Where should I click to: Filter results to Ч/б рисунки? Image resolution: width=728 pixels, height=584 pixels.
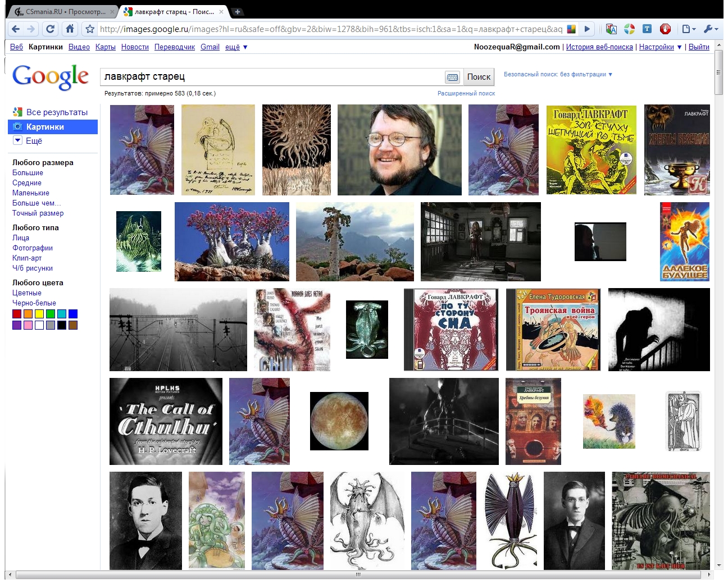coord(33,268)
